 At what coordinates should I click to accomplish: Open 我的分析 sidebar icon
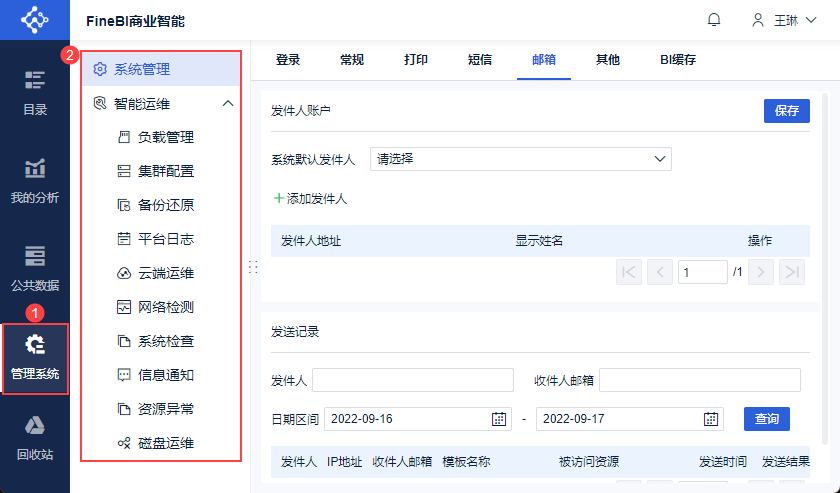pyautogui.click(x=35, y=180)
